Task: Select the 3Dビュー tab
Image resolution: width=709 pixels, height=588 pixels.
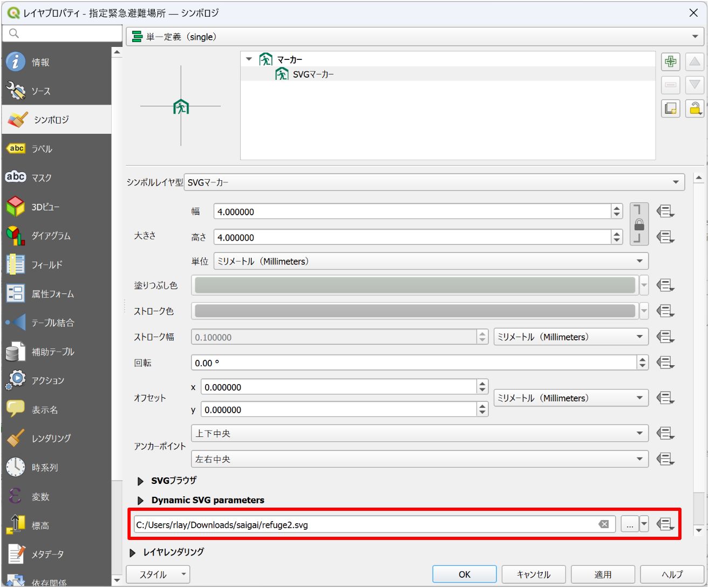Action: tap(57, 207)
